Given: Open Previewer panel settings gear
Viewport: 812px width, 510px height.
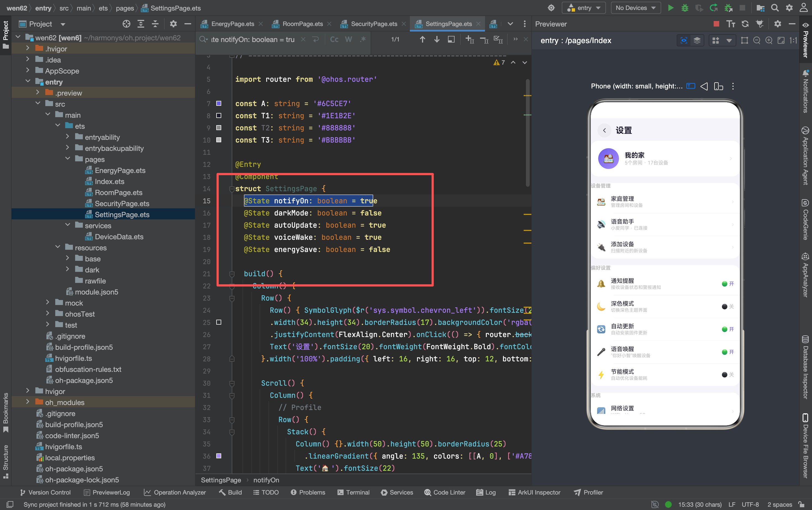Looking at the screenshot, I should [777, 23].
